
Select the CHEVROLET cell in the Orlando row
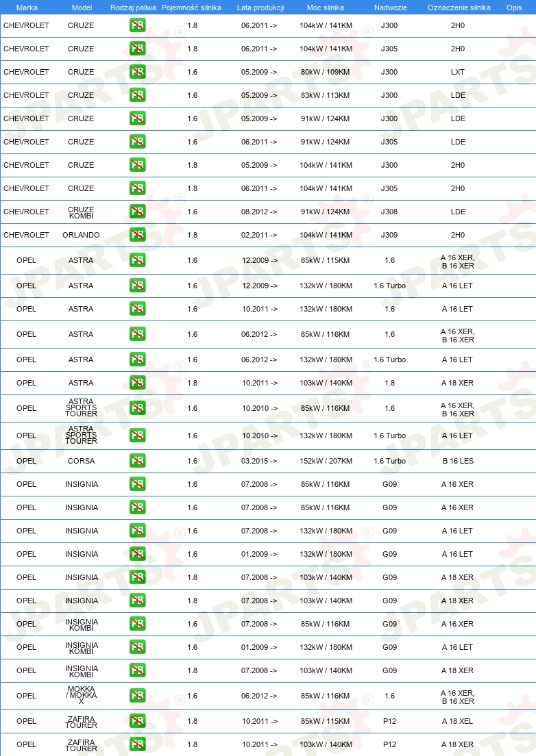26,235
